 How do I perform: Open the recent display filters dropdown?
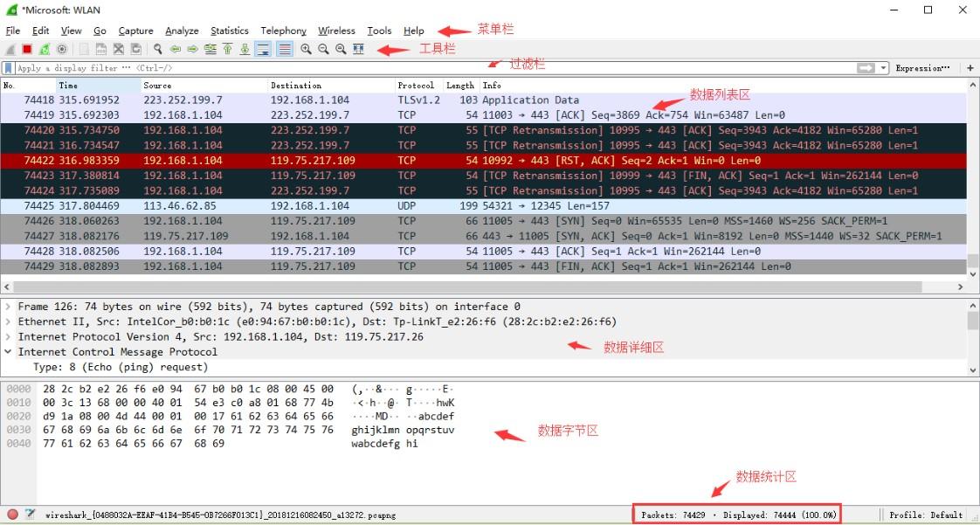pos(883,68)
